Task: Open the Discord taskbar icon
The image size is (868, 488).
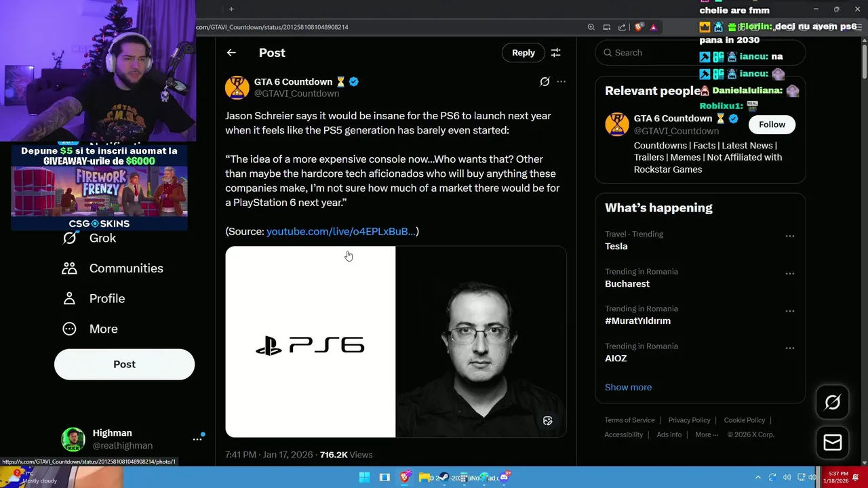Action: coord(504,477)
